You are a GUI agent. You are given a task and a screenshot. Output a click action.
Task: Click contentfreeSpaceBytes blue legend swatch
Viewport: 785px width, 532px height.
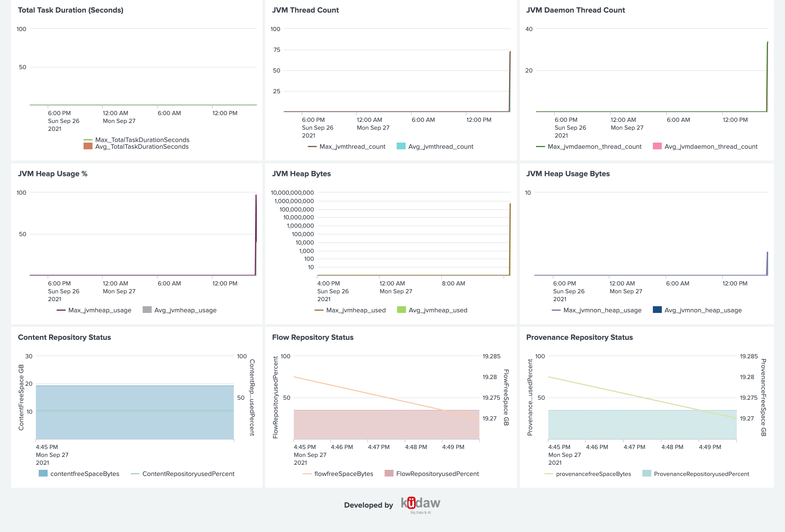[43, 473]
